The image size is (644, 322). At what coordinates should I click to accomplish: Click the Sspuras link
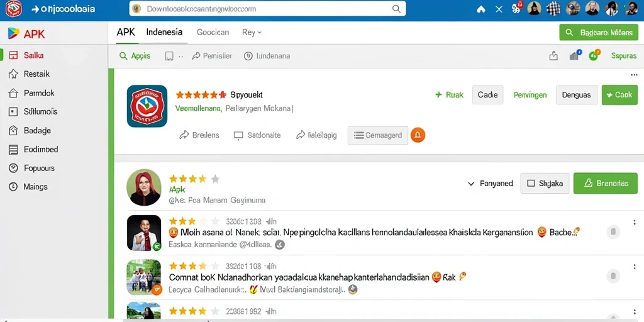pyautogui.click(x=623, y=56)
